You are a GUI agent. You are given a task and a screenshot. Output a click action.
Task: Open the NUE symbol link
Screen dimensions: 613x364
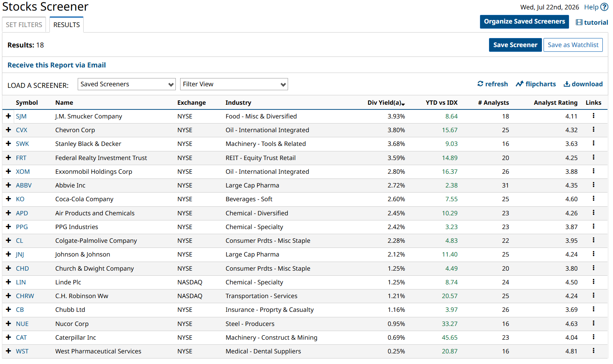point(22,324)
